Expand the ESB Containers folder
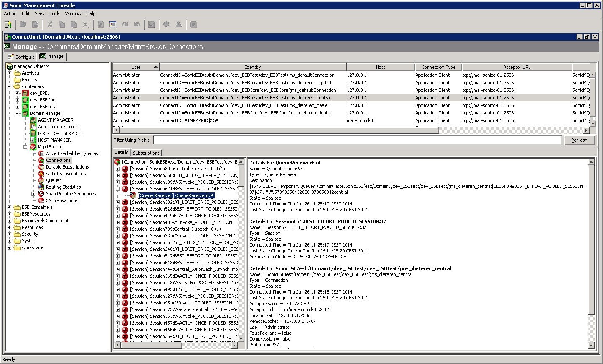 pyautogui.click(x=10, y=207)
